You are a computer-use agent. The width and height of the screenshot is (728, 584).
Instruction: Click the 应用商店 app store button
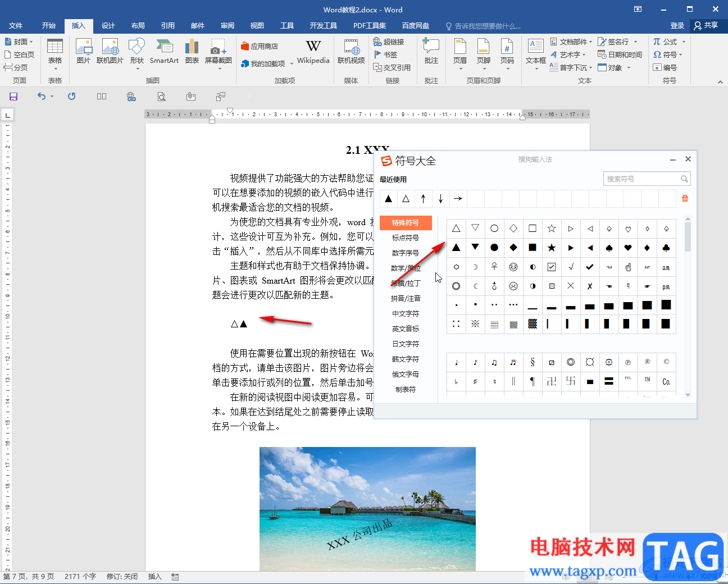pyautogui.click(x=260, y=46)
